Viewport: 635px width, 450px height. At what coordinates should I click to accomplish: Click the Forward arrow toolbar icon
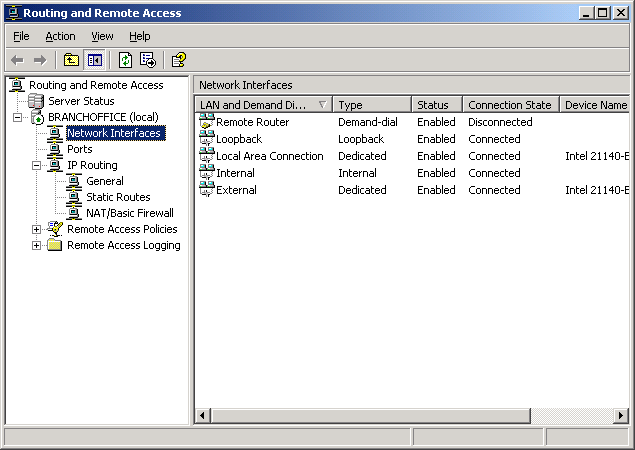(40, 60)
